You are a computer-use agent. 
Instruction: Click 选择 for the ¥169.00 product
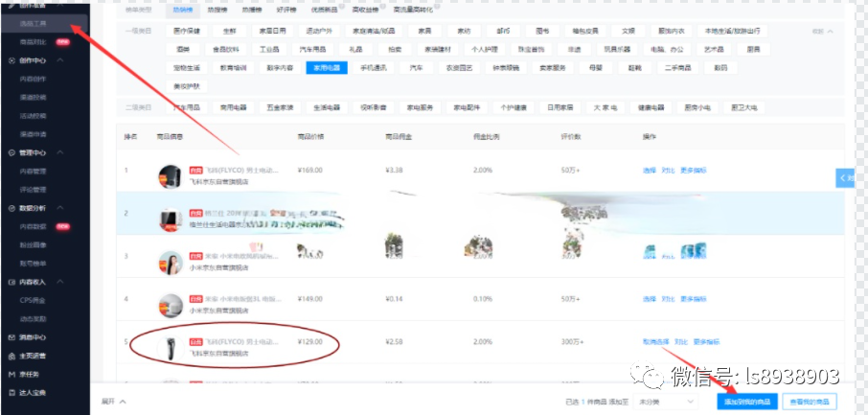(650, 170)
